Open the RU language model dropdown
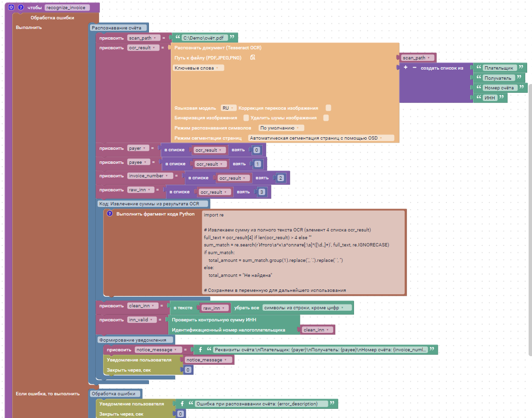 228,108
